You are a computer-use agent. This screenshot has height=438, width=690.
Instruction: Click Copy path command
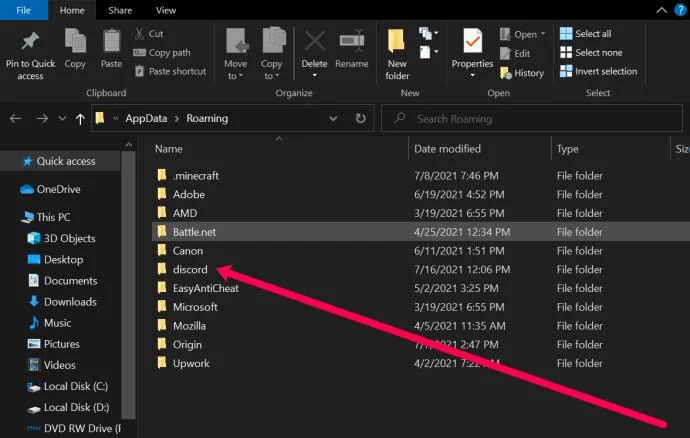click(162, 52)
